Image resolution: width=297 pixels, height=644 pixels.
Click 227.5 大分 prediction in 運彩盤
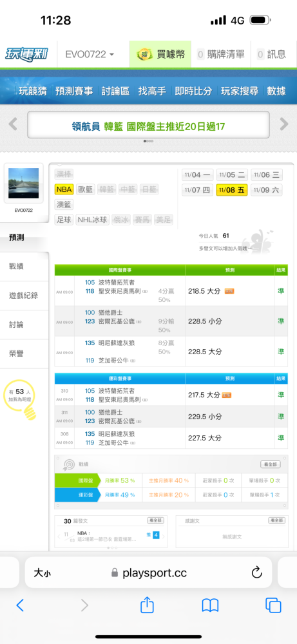(x=205, y=438)
